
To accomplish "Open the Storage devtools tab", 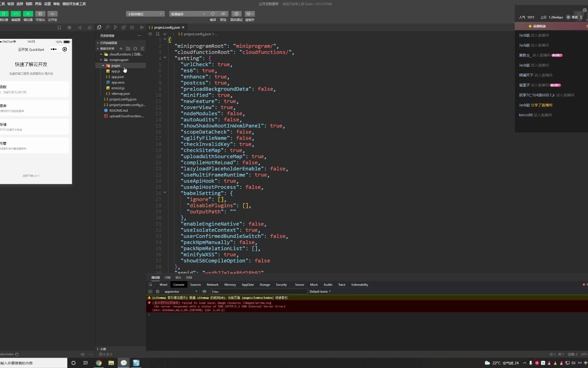I will pyautogui.click(x=265, y=285).
